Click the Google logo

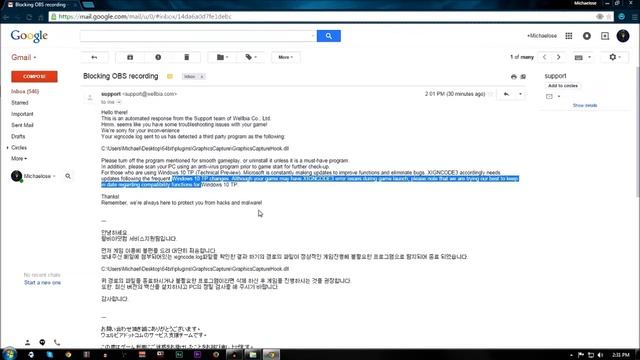click(29, 36)
